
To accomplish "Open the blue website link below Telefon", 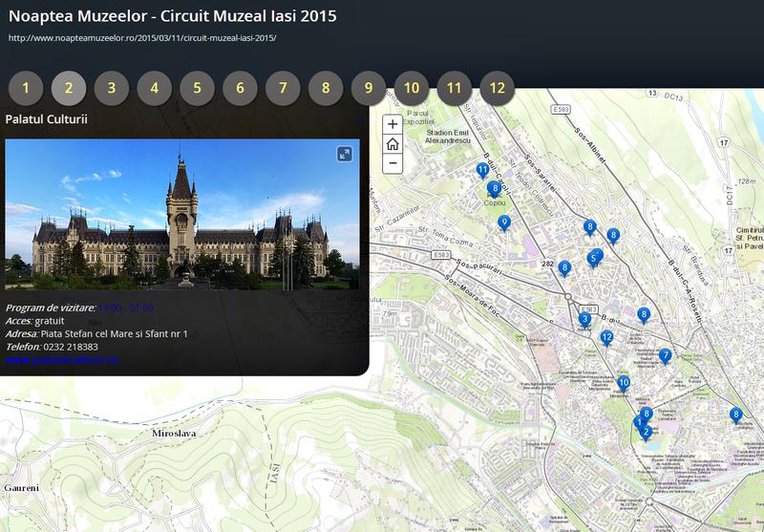I will click(61, 360).
